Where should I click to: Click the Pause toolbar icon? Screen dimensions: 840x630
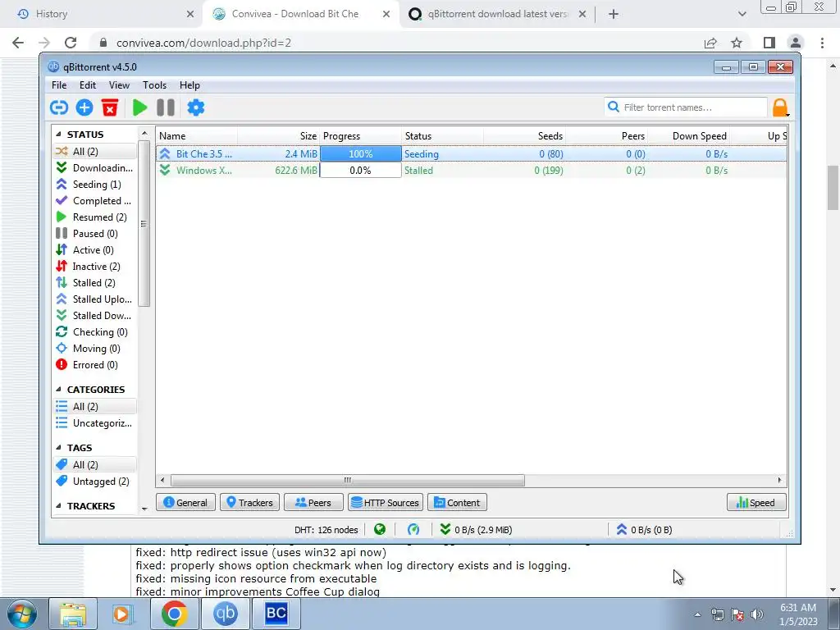[166, 107]
